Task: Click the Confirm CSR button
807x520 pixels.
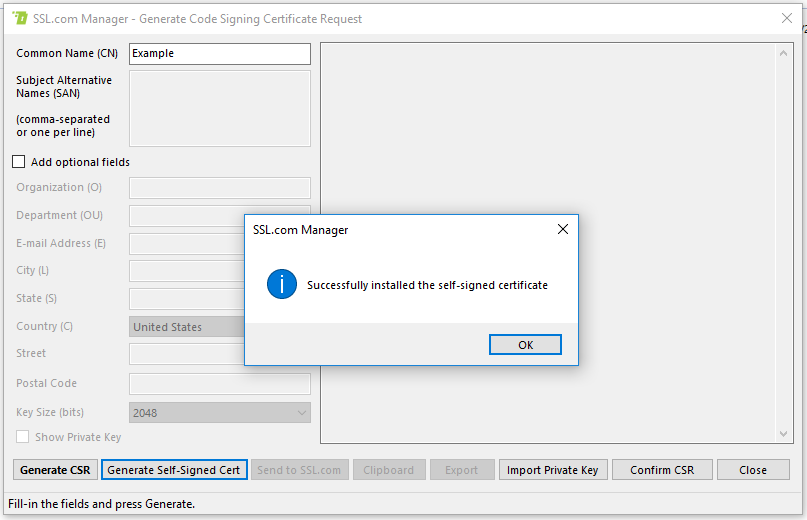Action: 662,470
